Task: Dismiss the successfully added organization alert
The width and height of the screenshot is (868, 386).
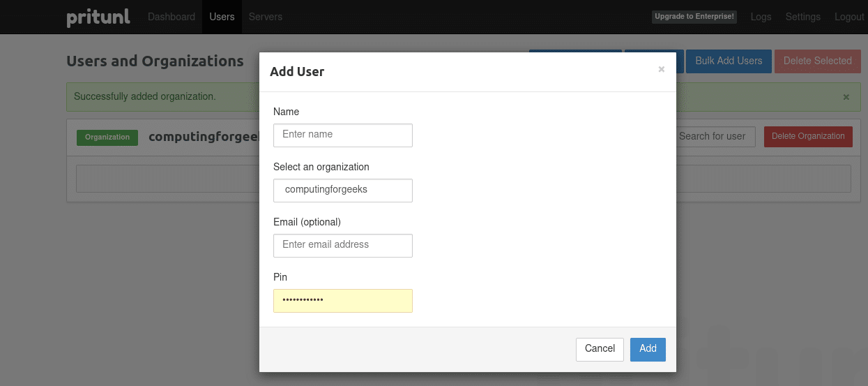Action: 846,97
